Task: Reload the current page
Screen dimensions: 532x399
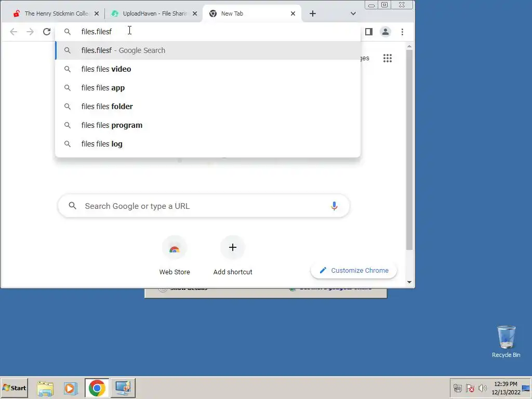Action: click(x=47, y=32)
